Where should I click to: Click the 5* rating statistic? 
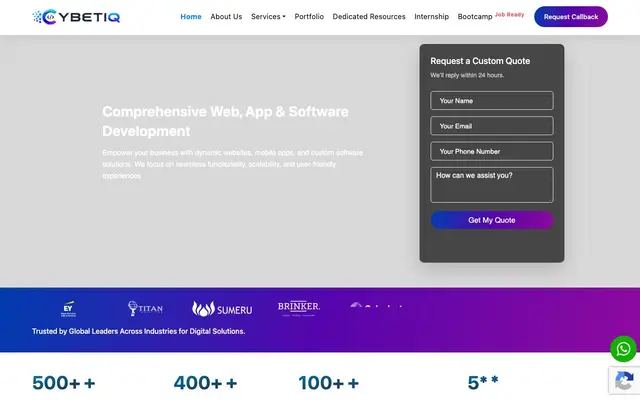click(483, 383)
